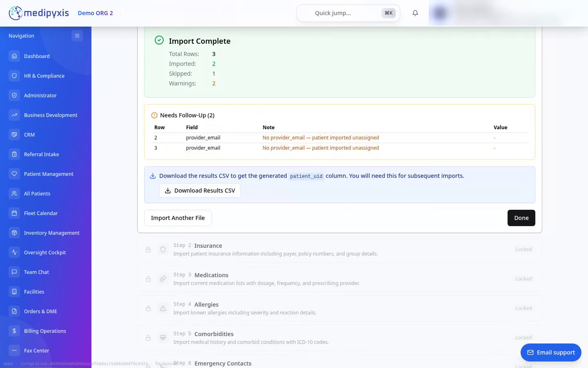Viewport: 588px width, 368px height.
Task: Click the Dashboard home icon
Action: pyautogui.click(x=14, y=56)
